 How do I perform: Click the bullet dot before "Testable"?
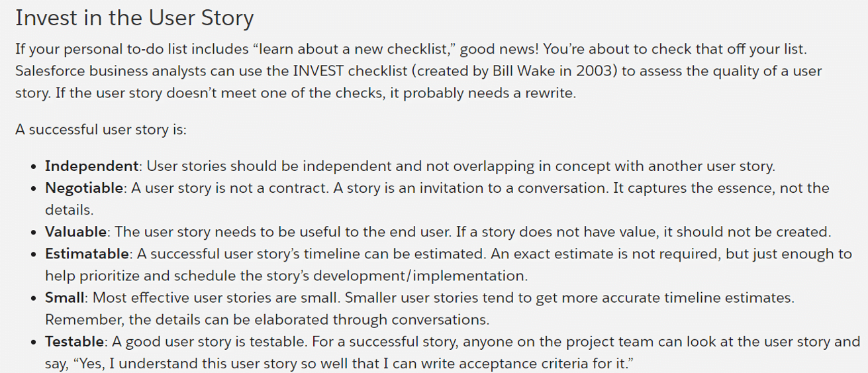34,343
